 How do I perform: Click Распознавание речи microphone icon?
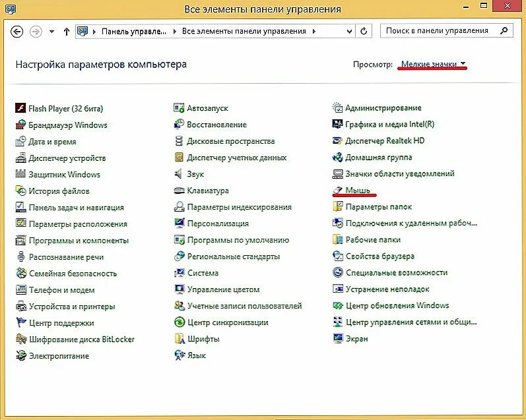click(21, 256)
